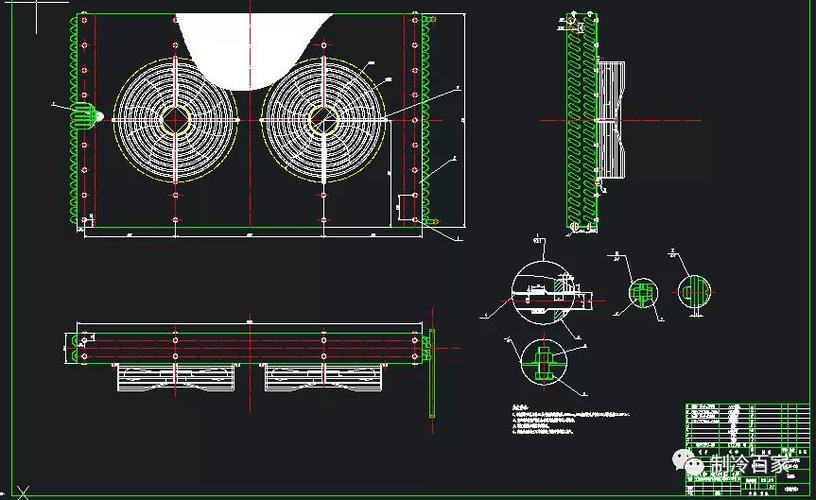Image resolution: width=816 pixels, height=500 pixels.
Task: Select the small white bracket near right edge
Action: [x=406, y=207]
